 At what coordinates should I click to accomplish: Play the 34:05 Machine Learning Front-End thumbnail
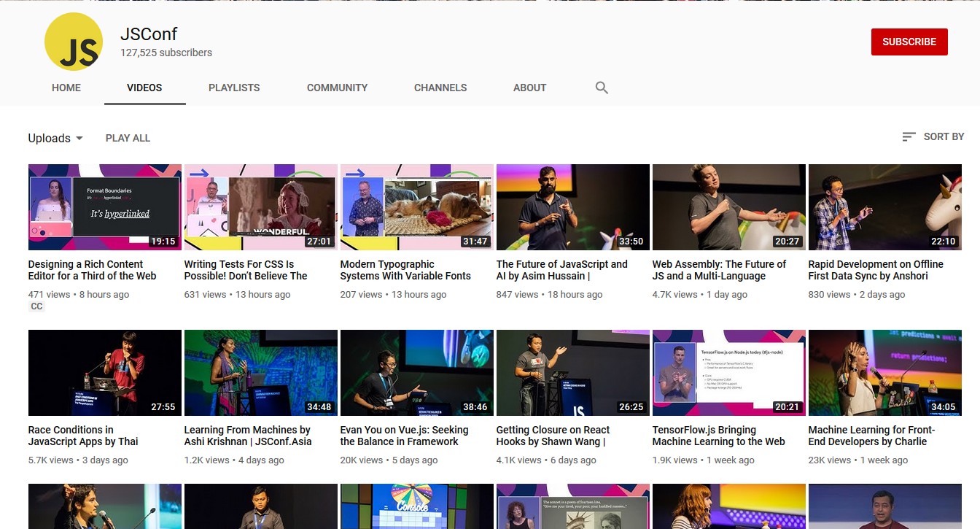click(885, 373)
